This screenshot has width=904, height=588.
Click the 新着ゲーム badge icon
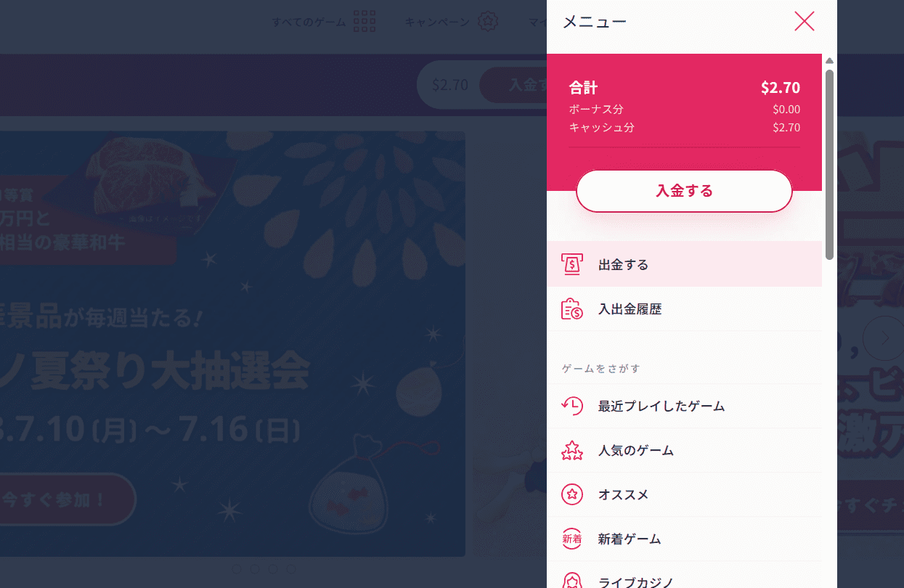[x=572, y=539]
